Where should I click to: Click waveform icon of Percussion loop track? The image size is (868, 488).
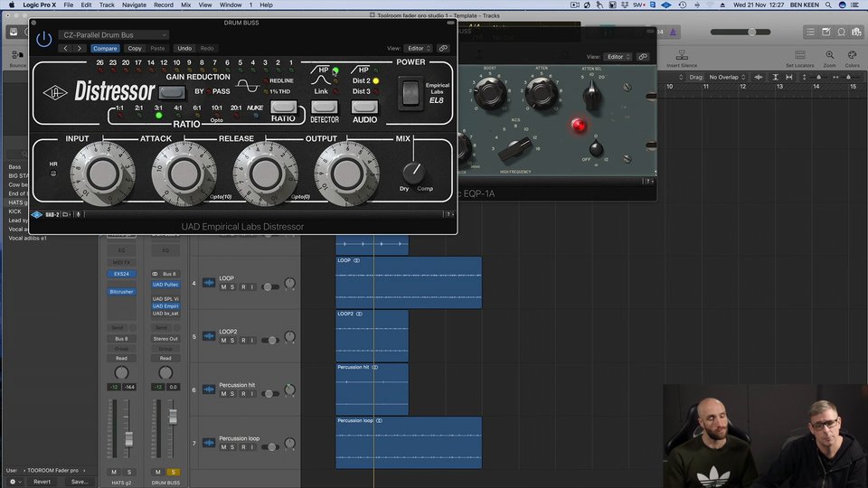click(209, 443)
